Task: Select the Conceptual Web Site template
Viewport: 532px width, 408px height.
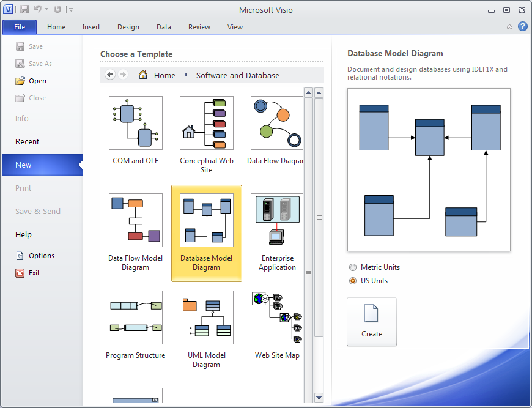Action: pyautogui.click(x=206, y=135)
